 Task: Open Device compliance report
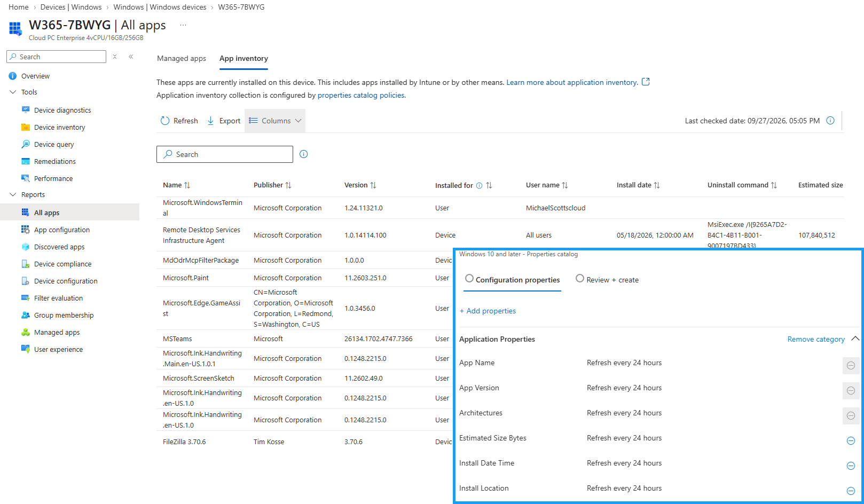[x=62, y=264]
